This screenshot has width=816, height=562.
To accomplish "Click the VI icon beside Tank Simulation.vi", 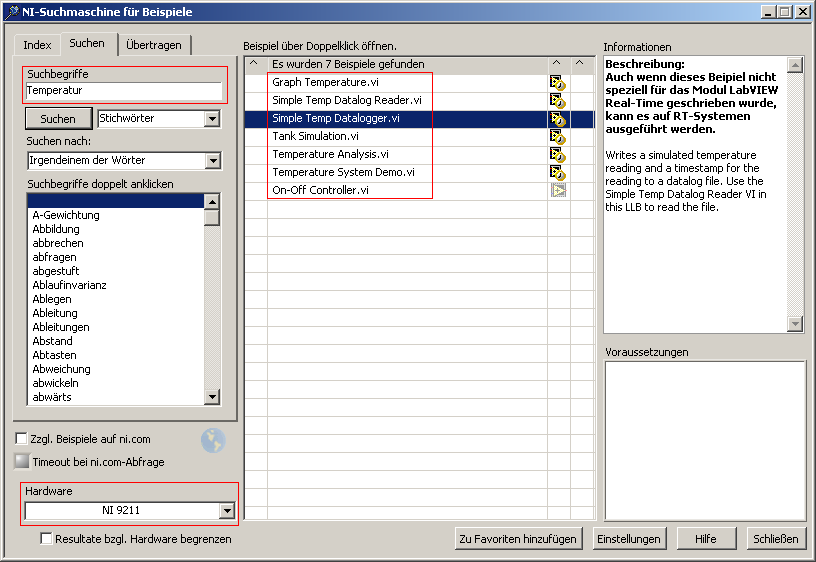I will click(558, 137).
